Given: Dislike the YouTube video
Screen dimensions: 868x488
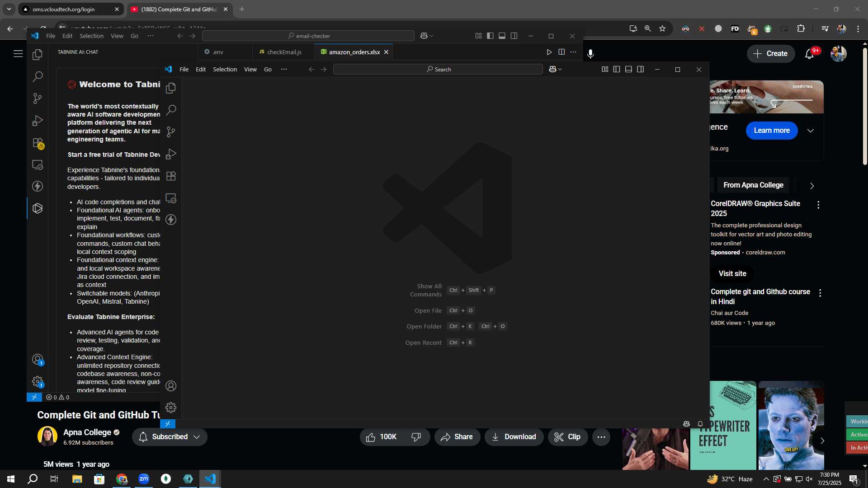Looking at the screenshot, I should coord(416,437).
